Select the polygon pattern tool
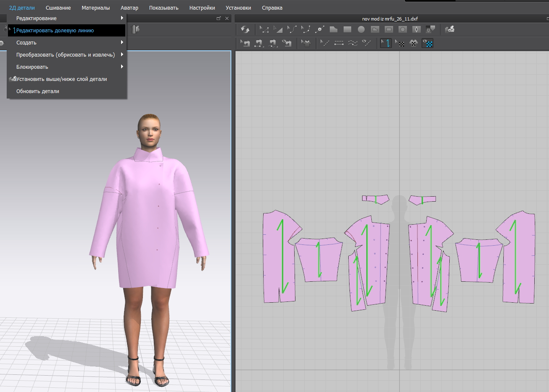Viewport: 549px width, 392px height. [333, 29]
